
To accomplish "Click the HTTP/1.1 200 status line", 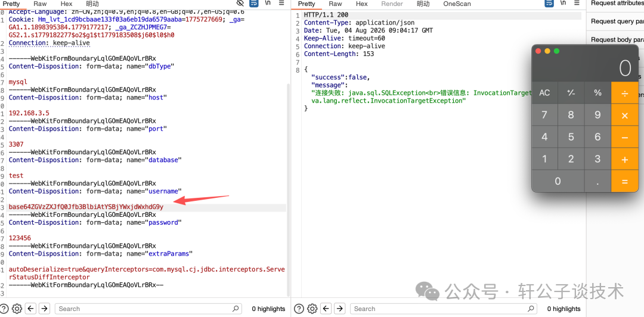I will point(326,15).
